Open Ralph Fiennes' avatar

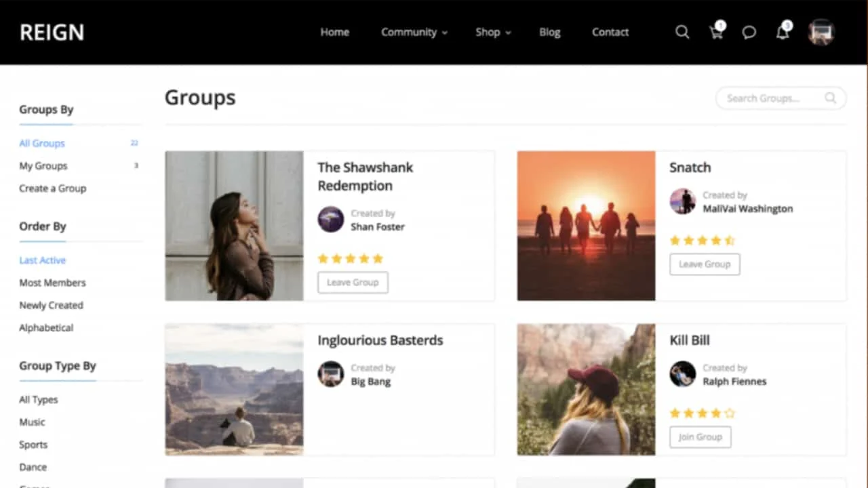[683, 374]
